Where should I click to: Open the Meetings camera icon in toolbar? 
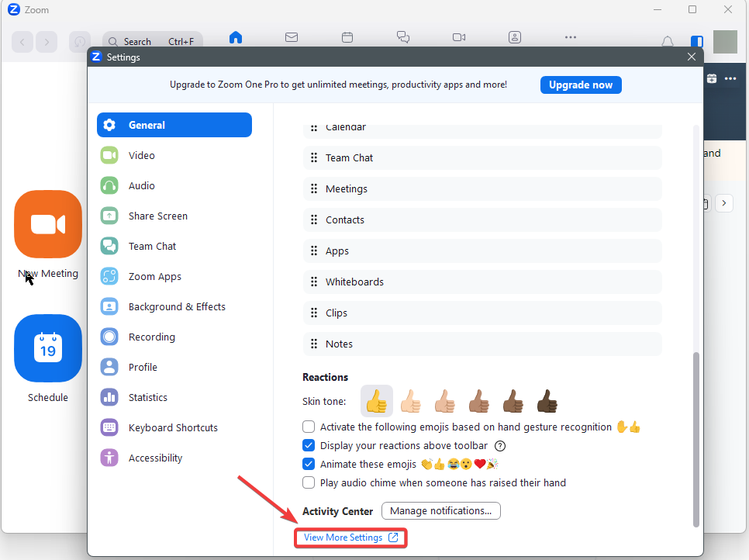point(459,37)
